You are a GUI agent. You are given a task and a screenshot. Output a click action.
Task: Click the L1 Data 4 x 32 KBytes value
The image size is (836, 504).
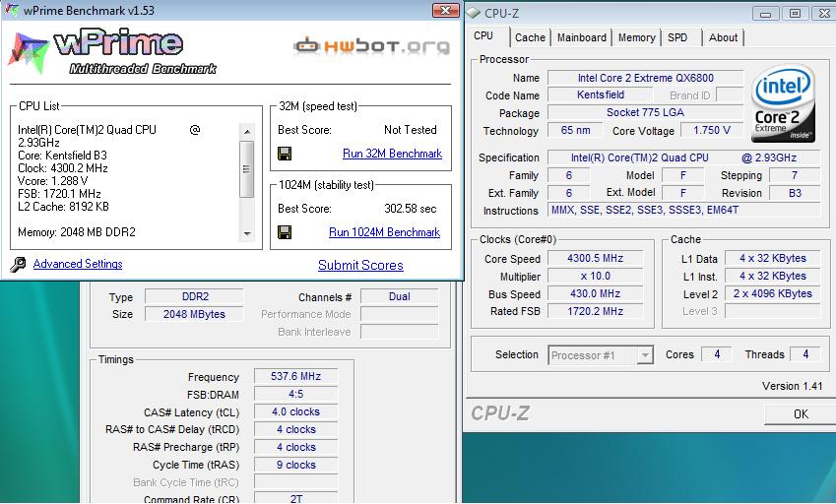pos(772,258)
